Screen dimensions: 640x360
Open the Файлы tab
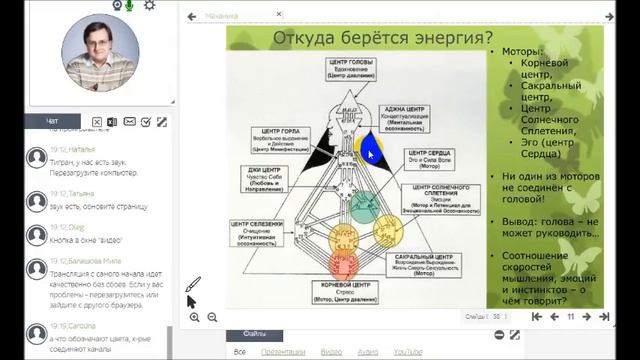(254, 334)
